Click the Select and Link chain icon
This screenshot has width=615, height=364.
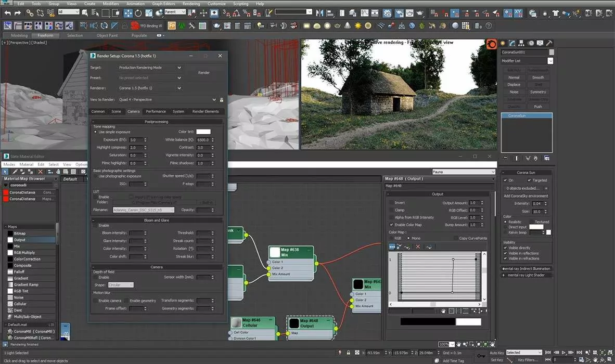tap(30, 12)
